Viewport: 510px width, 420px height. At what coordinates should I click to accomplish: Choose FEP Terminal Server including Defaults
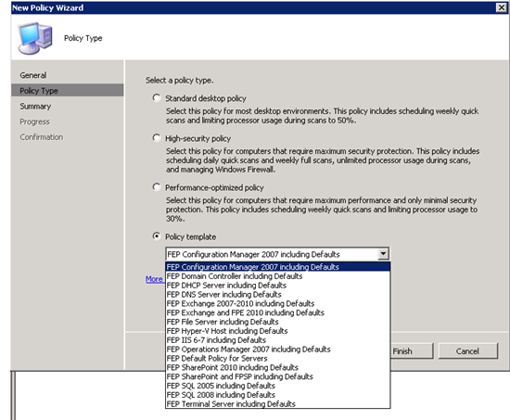point(278,403)
